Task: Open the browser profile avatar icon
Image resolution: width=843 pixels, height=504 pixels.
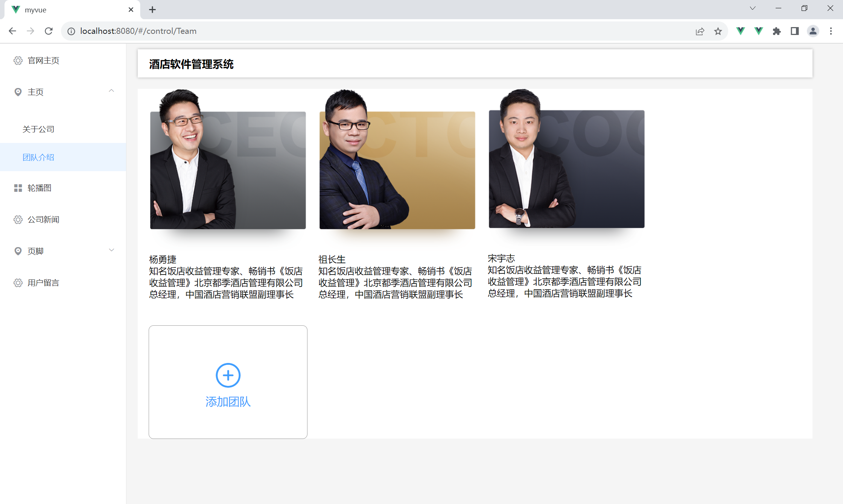Action: point(813,31)
